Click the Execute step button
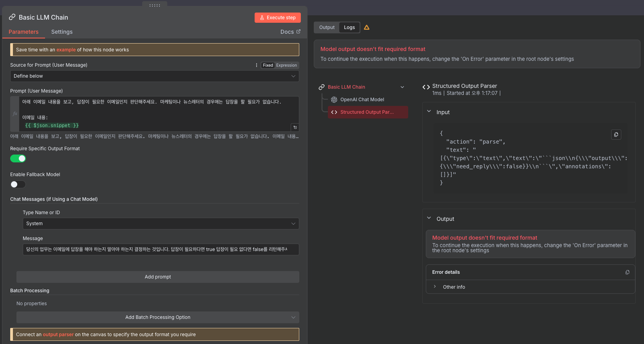The height and width of the screenshot is (344, 644). point(278,18)
